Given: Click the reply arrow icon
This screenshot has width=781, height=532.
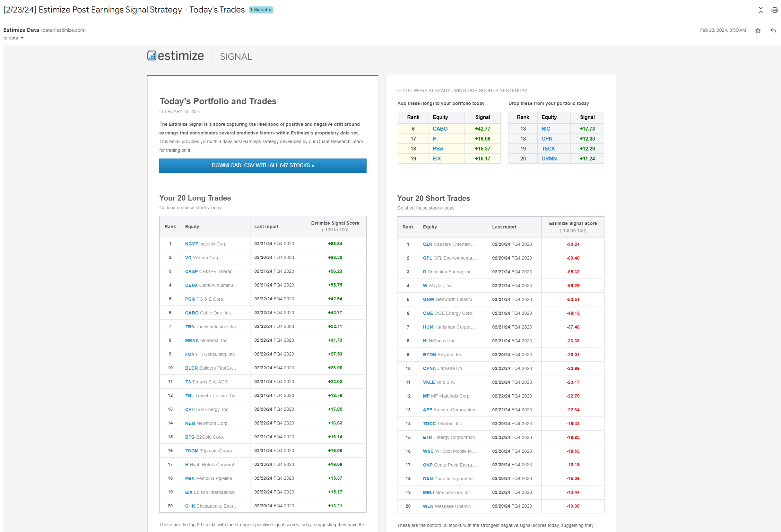Looking at the screenshot, I should tap(773, 30).
